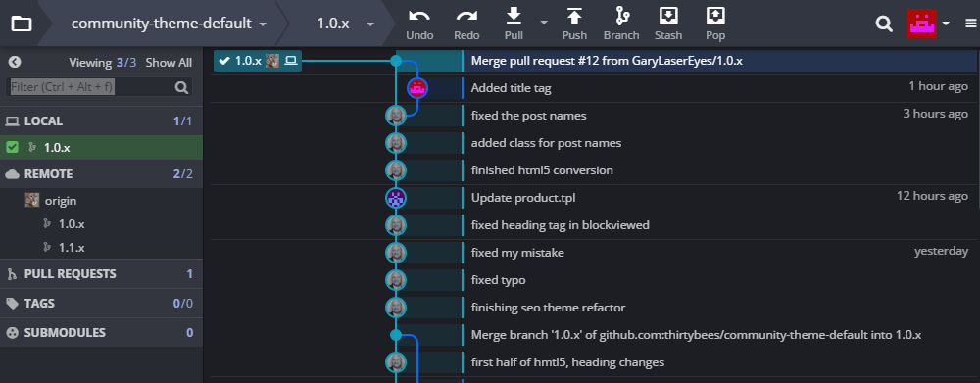This screenshot has height=383, width=980.
Task: Click the remote avatar on the 1.0.x graph label
Action: (271, 61)
